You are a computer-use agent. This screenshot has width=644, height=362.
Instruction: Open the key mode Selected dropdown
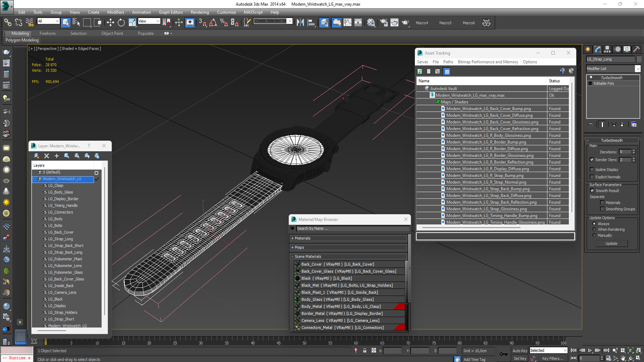(548, 350)
